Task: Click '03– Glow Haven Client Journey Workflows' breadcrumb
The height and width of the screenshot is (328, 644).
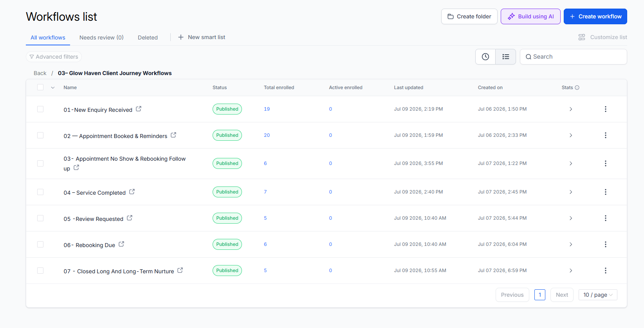Action: coord(115,73)
